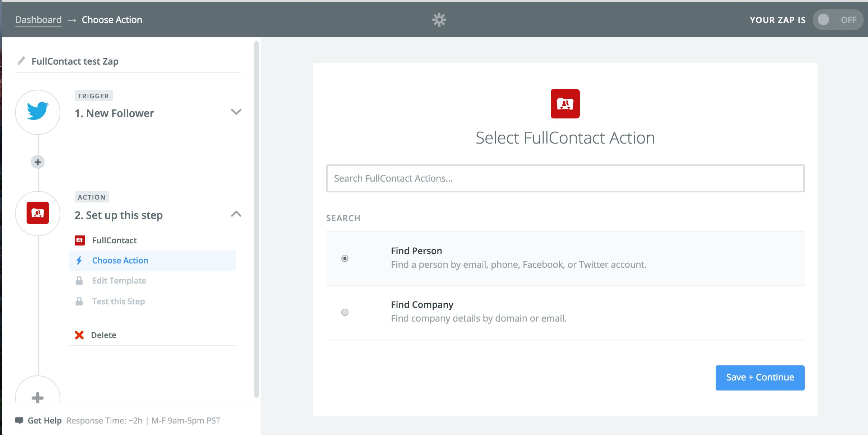Viewport: 868px width, 435px height.
Task: Click the Choose Action breadcrumb text
Action: (x=112, y=20)
